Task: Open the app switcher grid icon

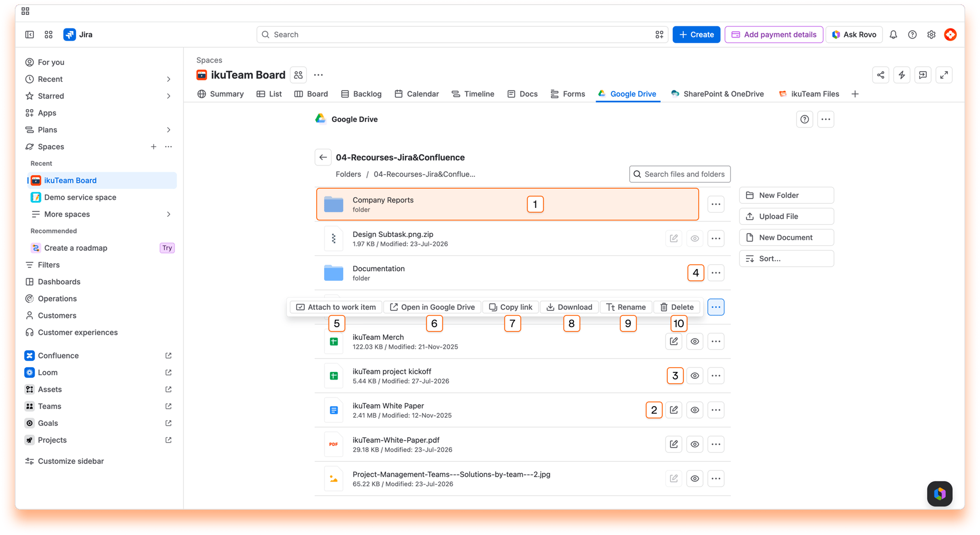Action: click(49, 35)
